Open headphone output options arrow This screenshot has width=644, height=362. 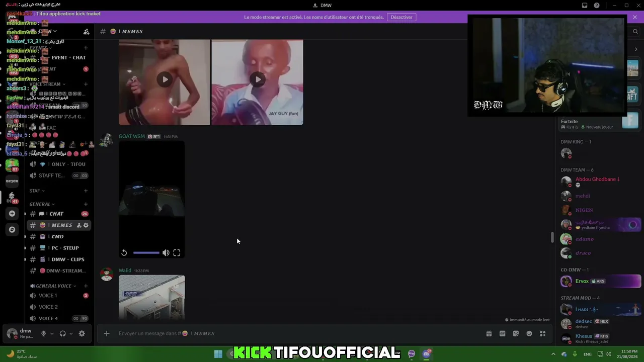[x=70, y=333]
